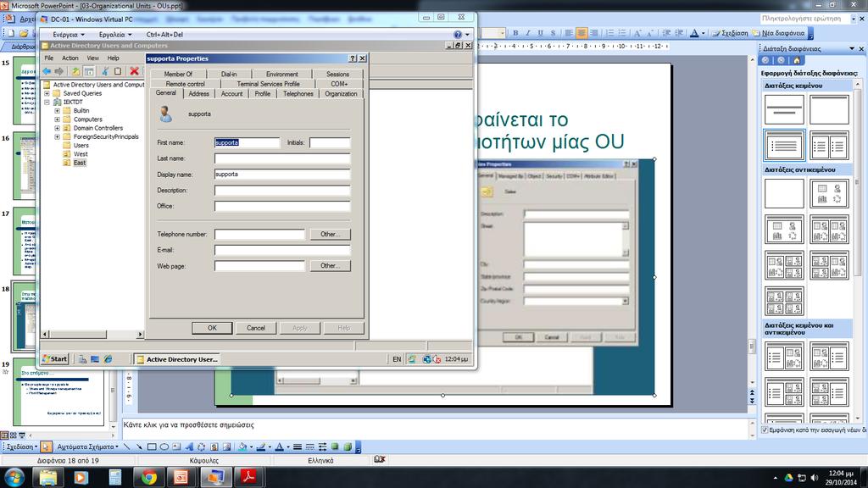Viewport: 868px width, 488px height.
Task: Select the Rectangle shape tool
Action: point(152,446)
